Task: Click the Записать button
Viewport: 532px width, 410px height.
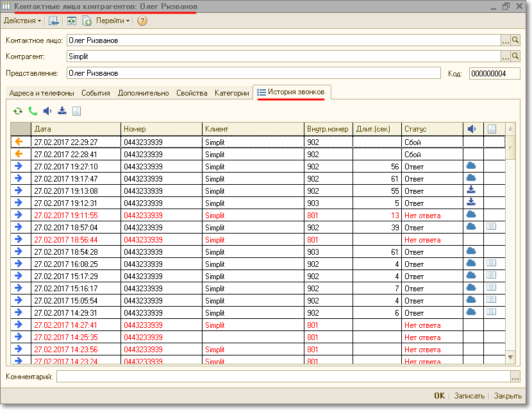Action: pyautogui.click(x=469, y=396)
